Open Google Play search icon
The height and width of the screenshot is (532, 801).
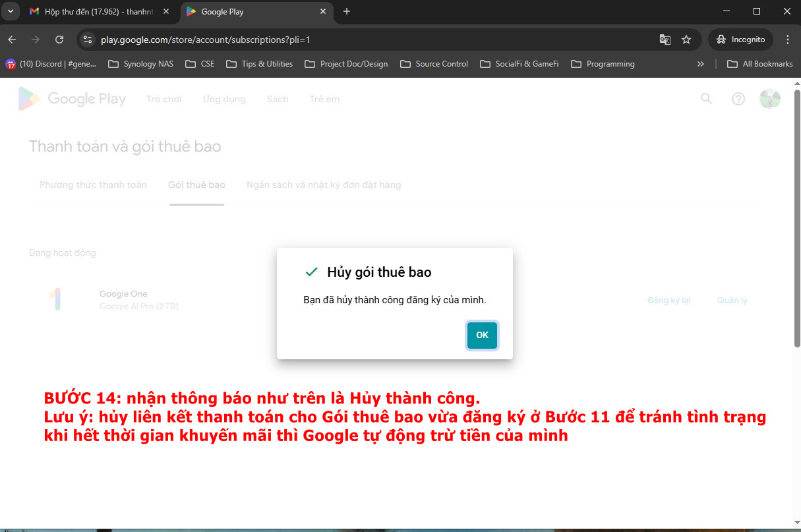tap(706, 99)
